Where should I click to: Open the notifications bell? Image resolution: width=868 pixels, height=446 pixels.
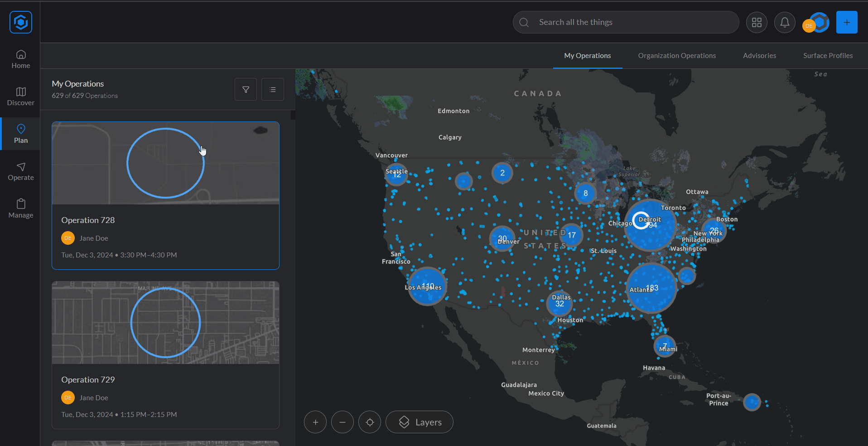tap(784, 22)
